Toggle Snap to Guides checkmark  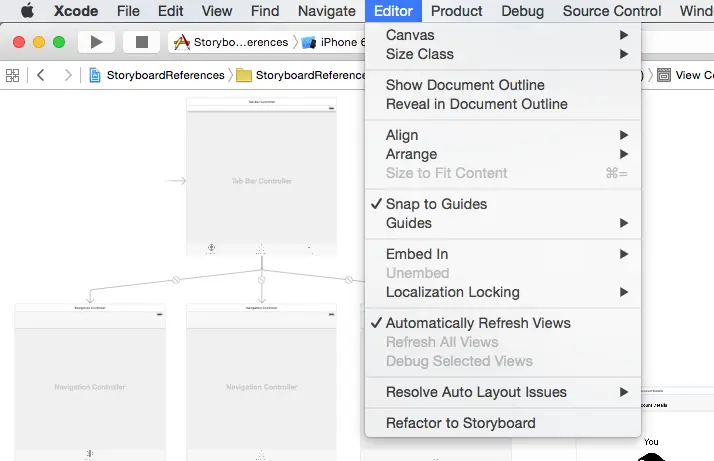tap(503, 204)
